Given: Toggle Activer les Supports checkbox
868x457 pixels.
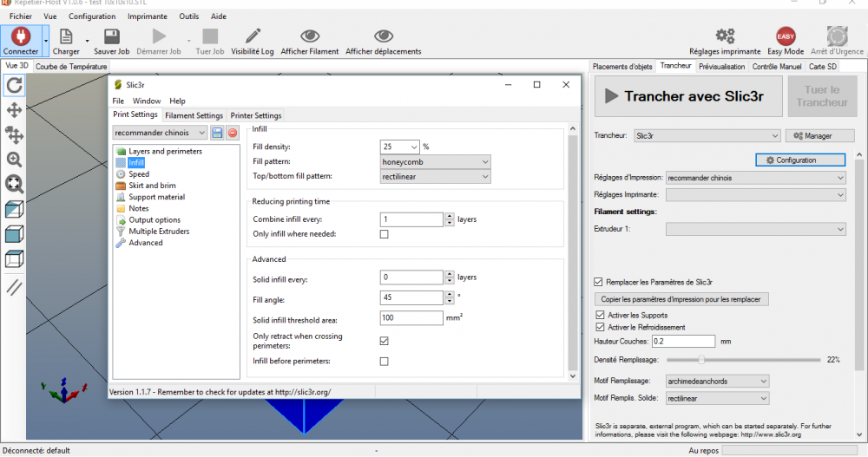Looking at the screenshot, I should [x=600, y=315].
